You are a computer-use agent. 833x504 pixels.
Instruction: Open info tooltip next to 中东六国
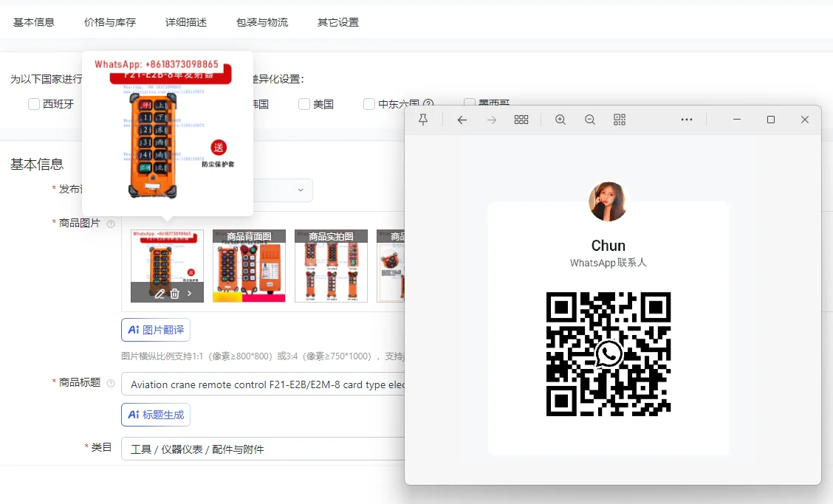click(428, 104)
